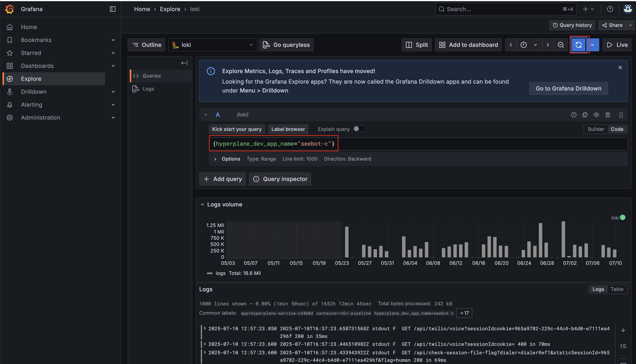Viewport: 636px width, 364px height.
Task: Expand the query Options section
Action: pyautogui.click(x=215, y=159)
